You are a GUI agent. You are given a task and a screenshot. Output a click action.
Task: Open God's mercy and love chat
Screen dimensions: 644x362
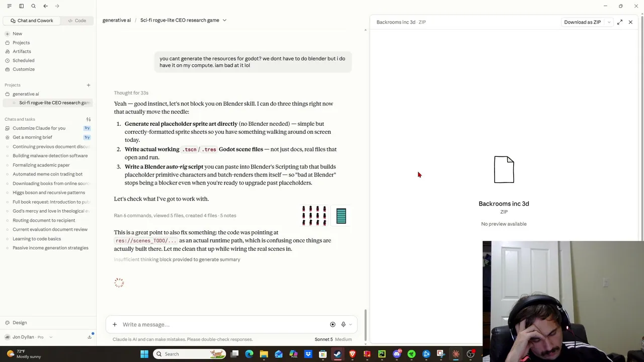coord(50,211)
